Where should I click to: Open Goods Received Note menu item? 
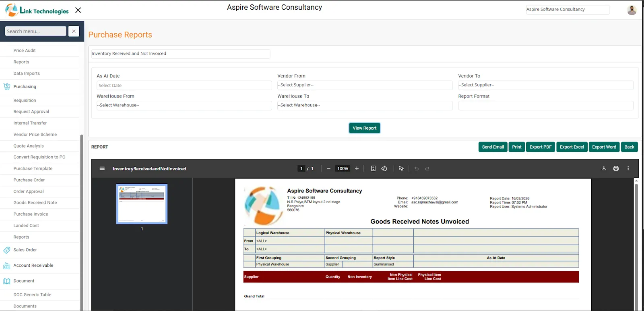35,203
